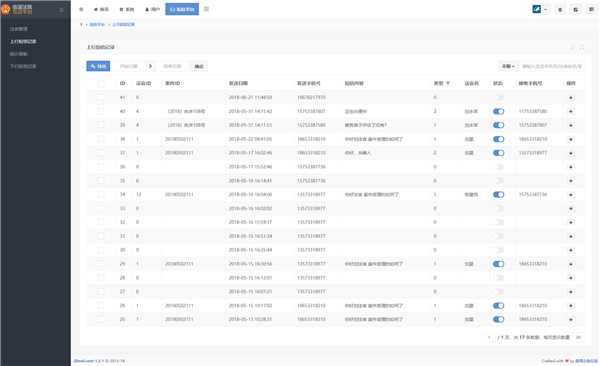Select all rows with the header checkbox
Screen dimensions: 600x366
[101, 83]
